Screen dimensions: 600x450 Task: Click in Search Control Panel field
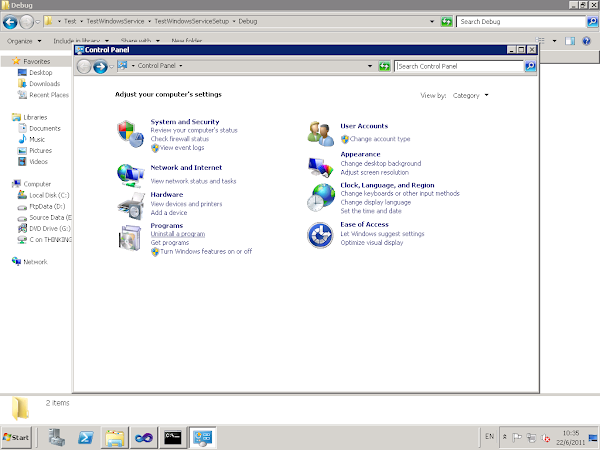tap(459, 66)
